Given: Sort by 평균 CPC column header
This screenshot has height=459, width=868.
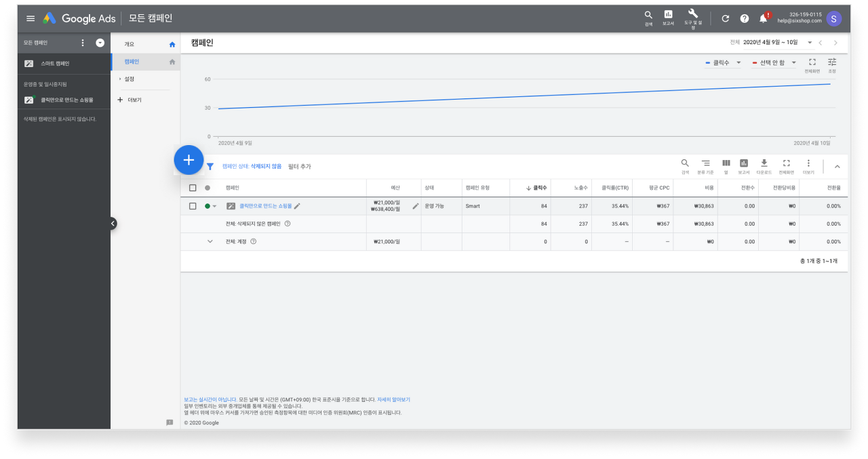Looking at the screenshot, I should coord(659,188).
